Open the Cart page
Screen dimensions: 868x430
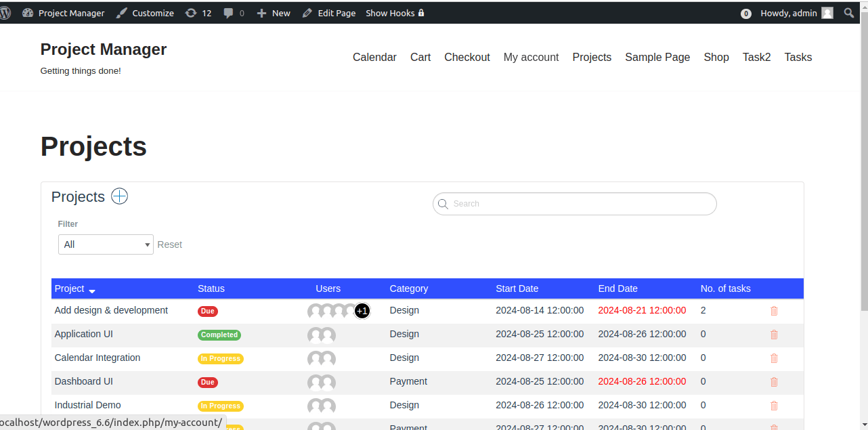(420, 58)
